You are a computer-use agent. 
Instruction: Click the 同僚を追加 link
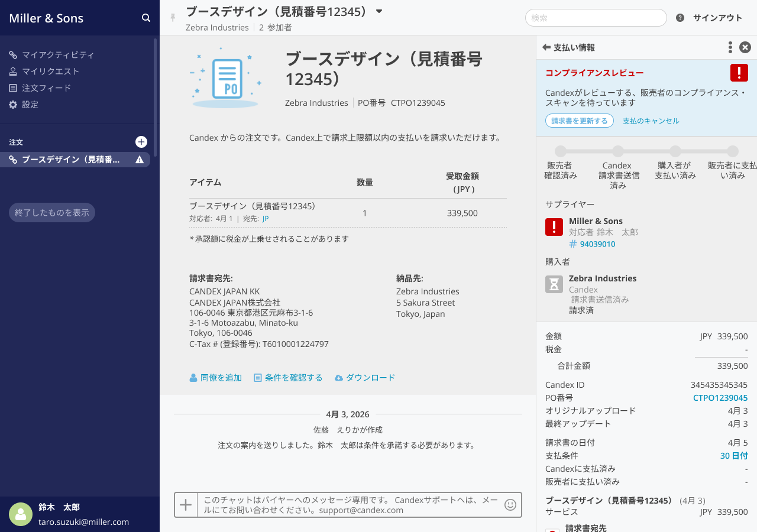[221, 378]
